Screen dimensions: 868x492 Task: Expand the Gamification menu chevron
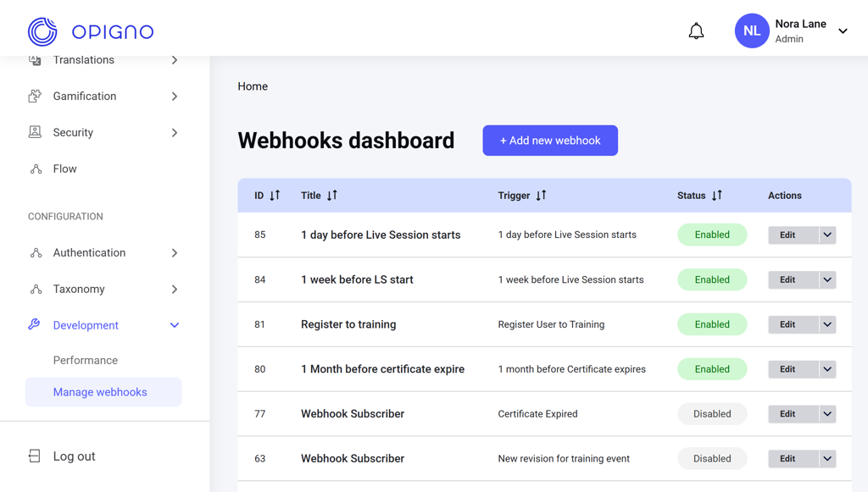click(175, 97)
